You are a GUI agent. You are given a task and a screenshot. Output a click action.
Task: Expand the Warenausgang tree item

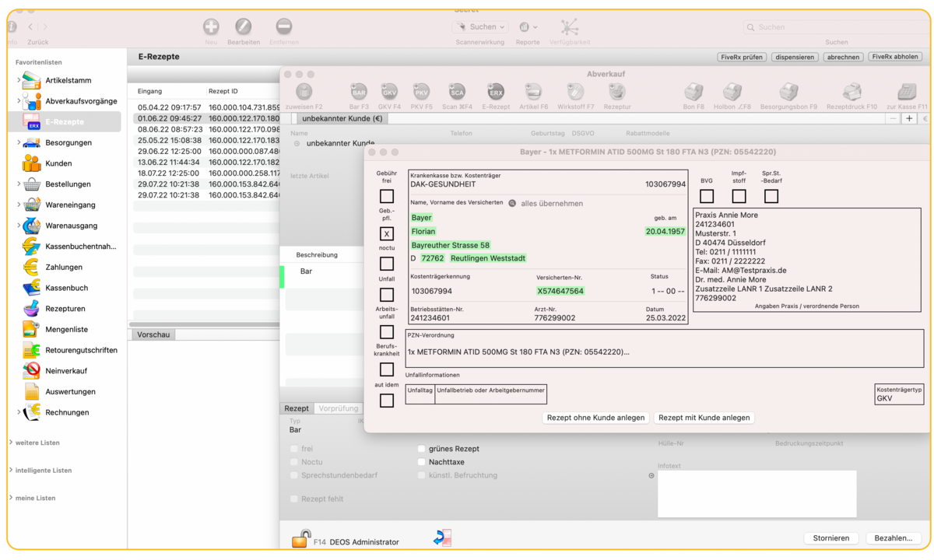click(x=19, y=226)
